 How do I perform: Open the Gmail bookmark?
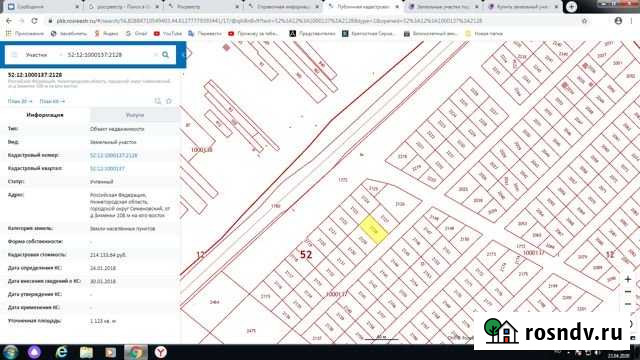pos(137,33)
